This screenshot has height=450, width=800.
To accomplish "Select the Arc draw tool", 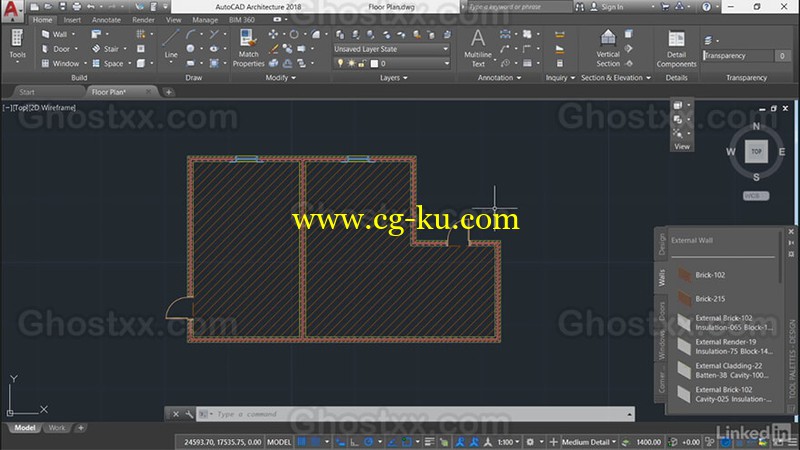I will [190, 34].
